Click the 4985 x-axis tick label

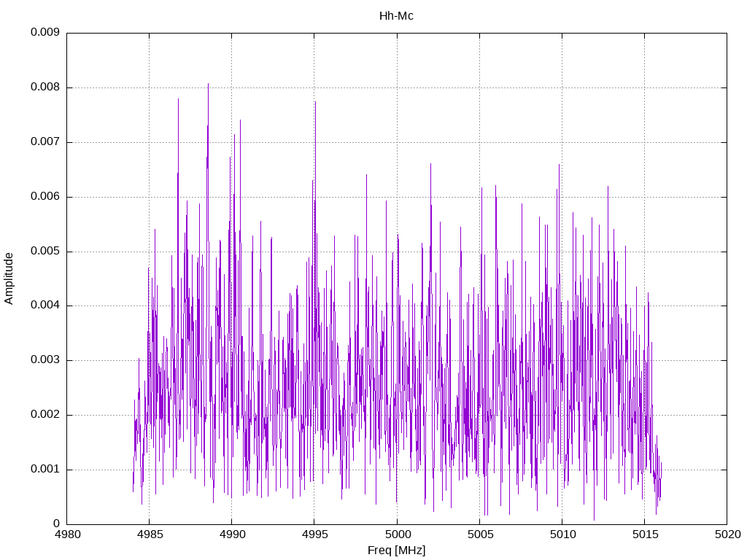(150, 534)
